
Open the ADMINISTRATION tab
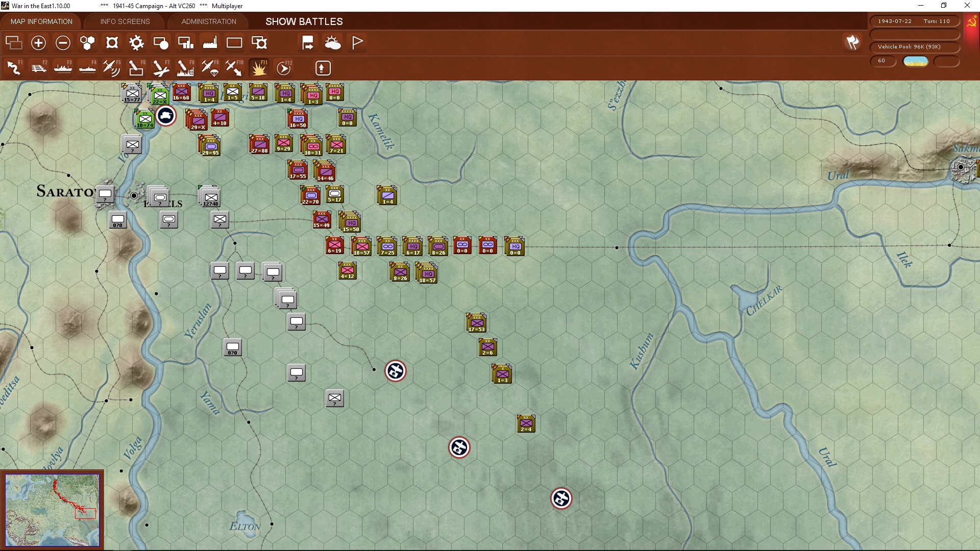tap(209, 21)
